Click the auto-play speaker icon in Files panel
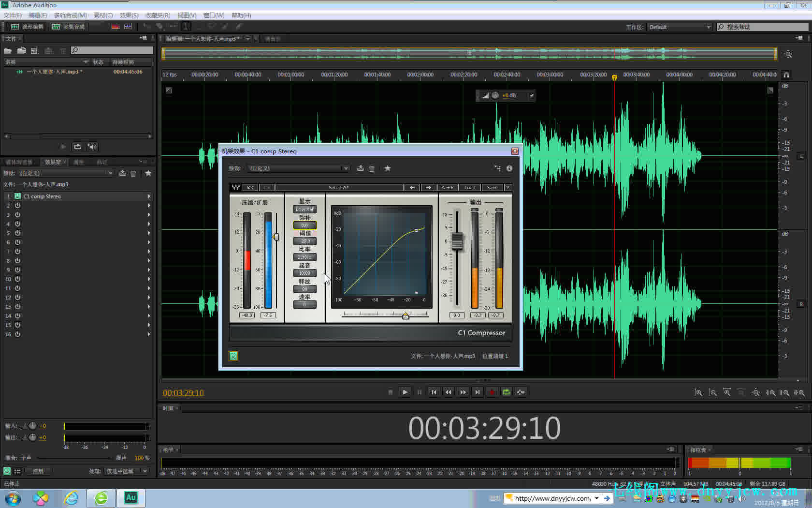This screenshot has width=812, height=508. click(92, 147)
